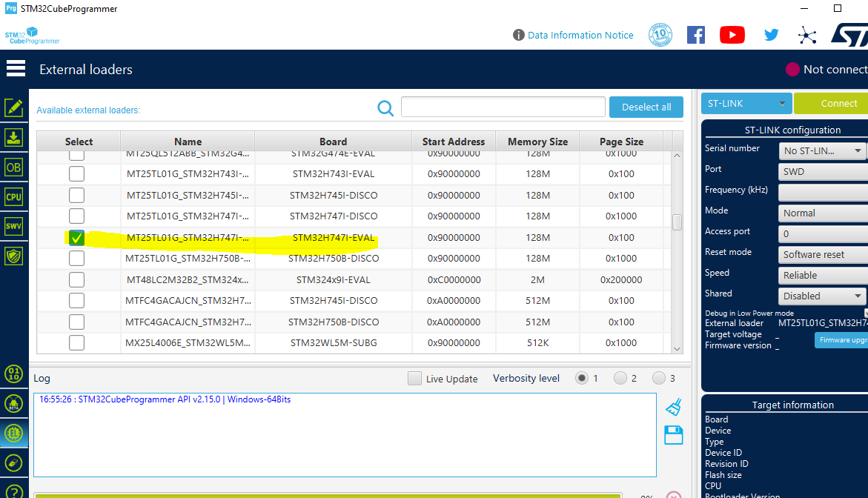Open the CPU core registers view
This screenshot has width=868, height=498.
(15, 196)
